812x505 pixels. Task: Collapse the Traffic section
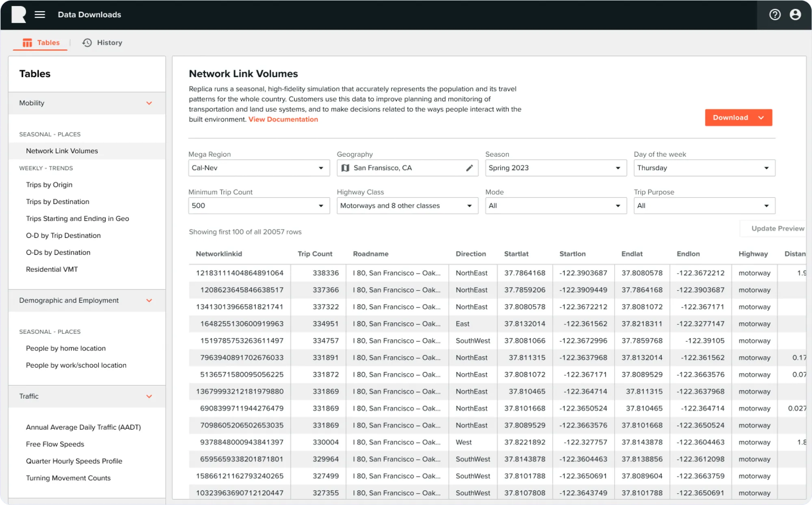click(x=149, y=396)
